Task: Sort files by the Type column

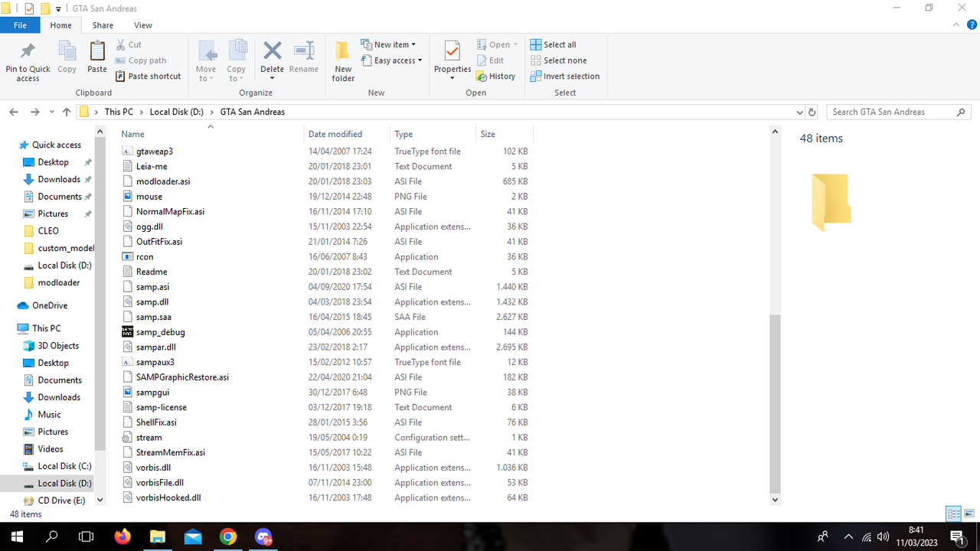Action: coord(433,134)
